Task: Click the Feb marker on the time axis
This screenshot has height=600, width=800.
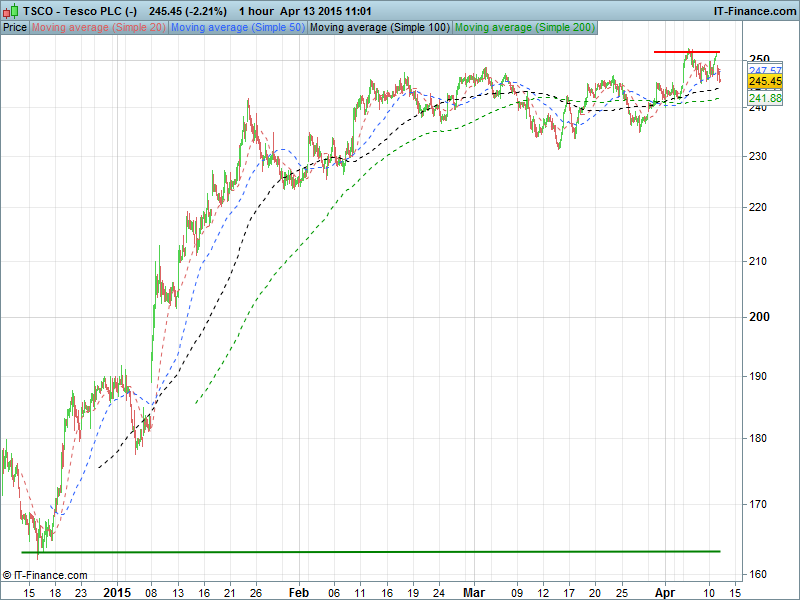Action: 299,591
